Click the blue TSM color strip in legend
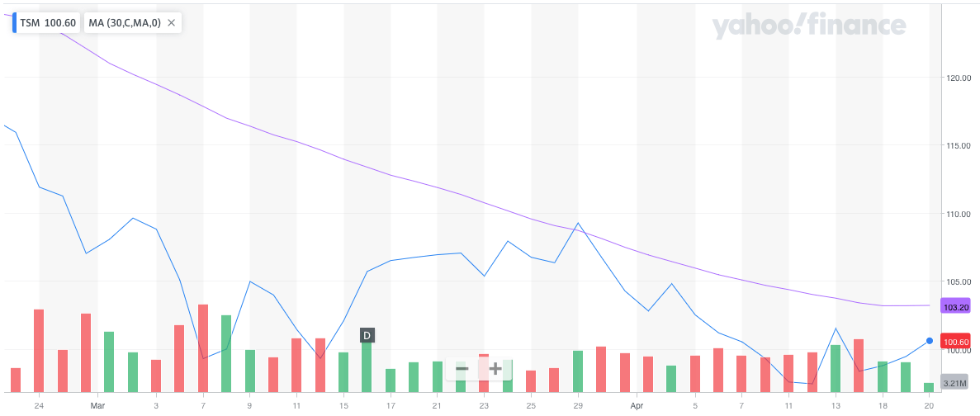This screenshot has width=980, height=416. 14,23
